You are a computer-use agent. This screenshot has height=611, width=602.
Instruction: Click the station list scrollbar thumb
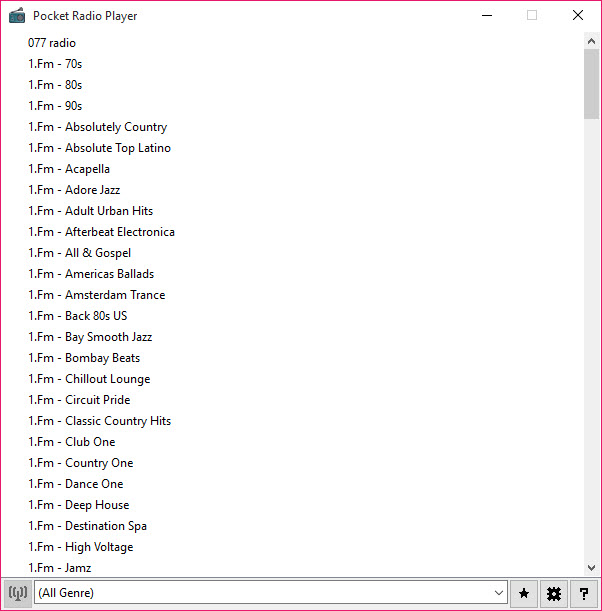click(591, 84)
